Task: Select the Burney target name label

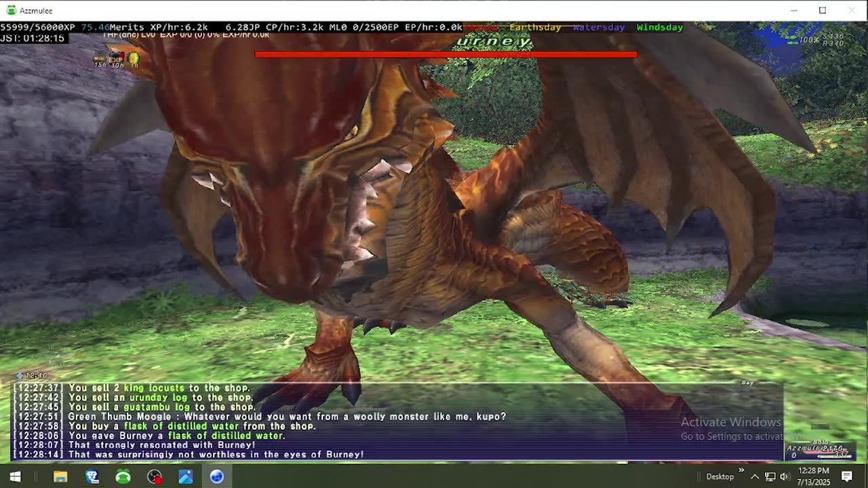Action: 493,41
